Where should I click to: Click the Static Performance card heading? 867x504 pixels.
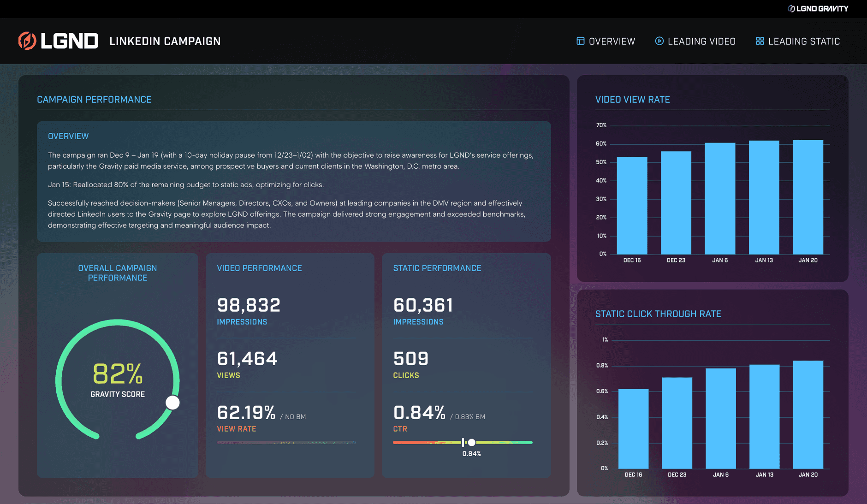click(437, 268)
